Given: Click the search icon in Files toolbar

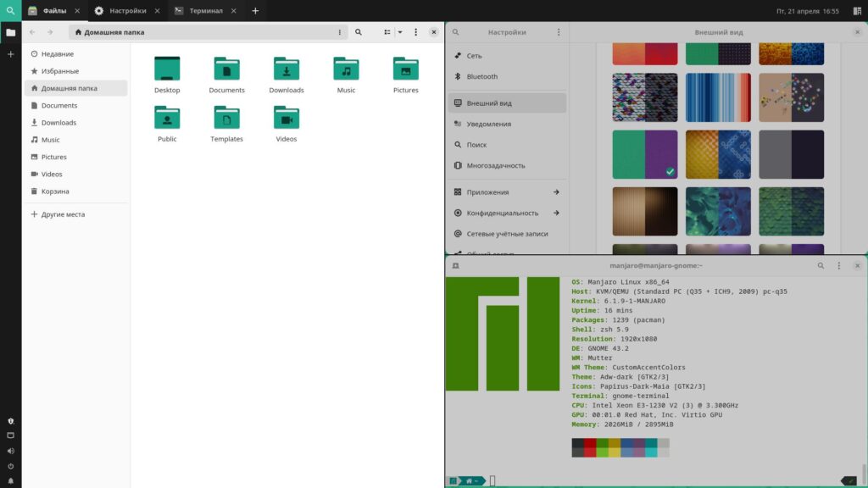Looking at the screenshot, I should pos(359,32).
